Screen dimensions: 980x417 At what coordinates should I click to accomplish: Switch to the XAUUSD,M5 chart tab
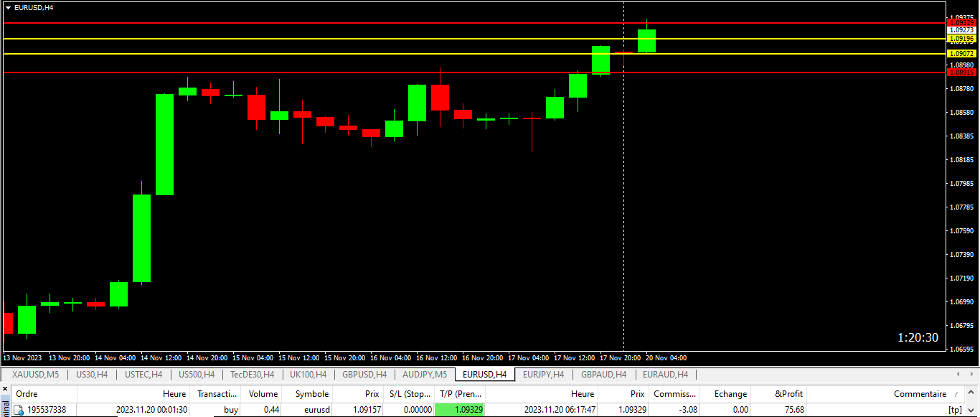[35, 375]
